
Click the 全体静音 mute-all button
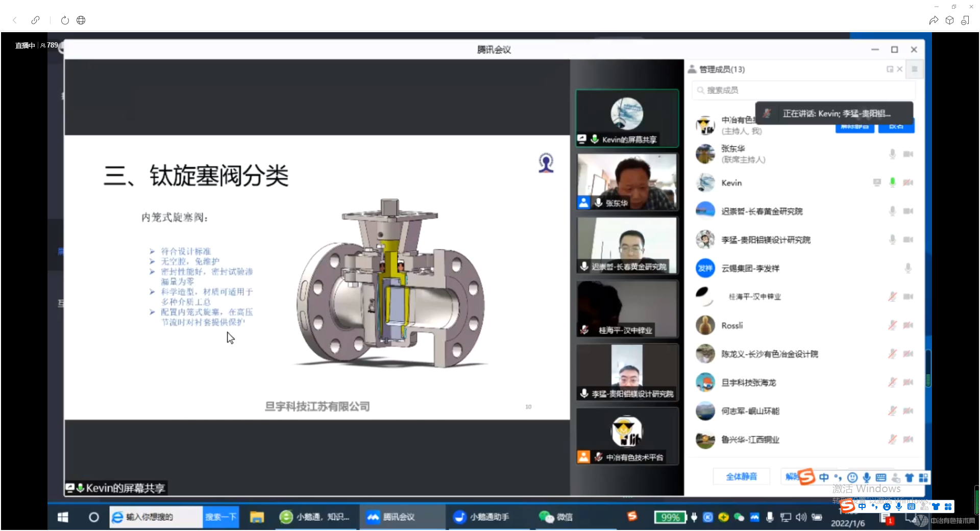tap(741, 477)
